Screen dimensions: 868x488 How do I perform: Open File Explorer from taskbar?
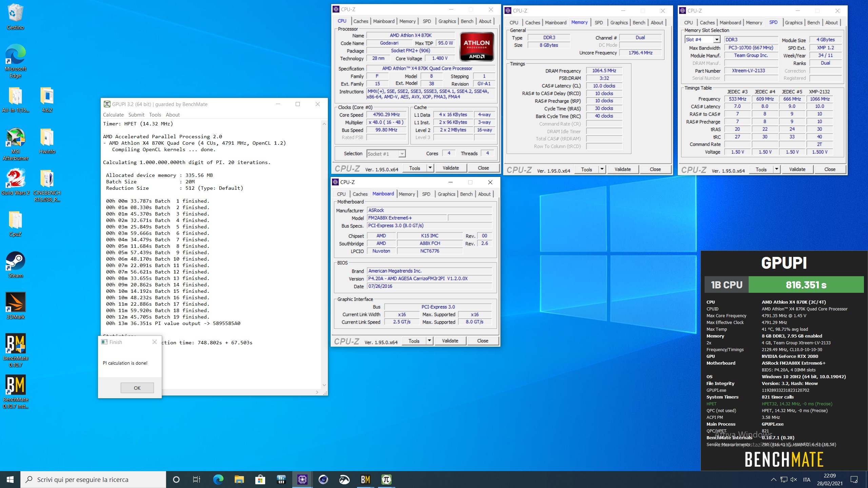click(239, 480)
